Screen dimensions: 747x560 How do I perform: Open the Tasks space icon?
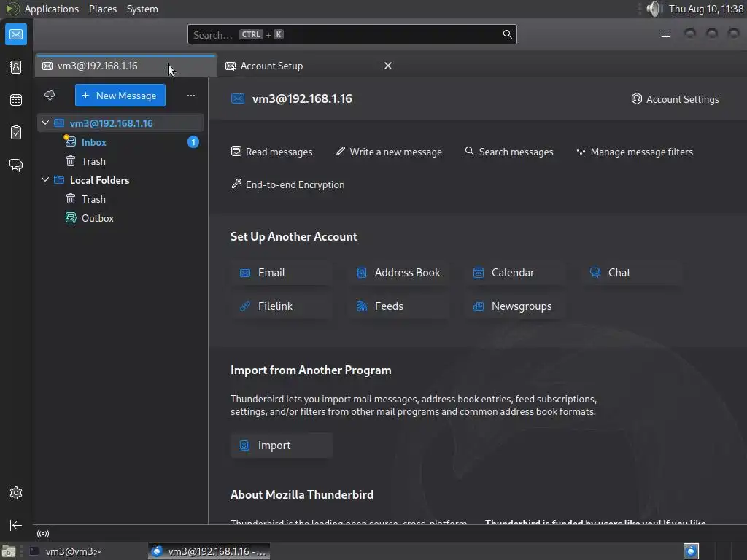coord(16,133)
